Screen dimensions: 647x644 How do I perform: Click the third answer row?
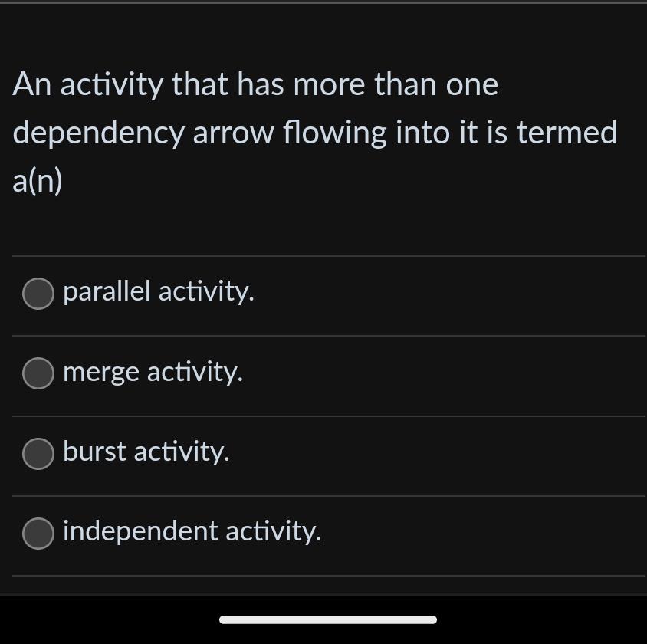coord(323,454)
